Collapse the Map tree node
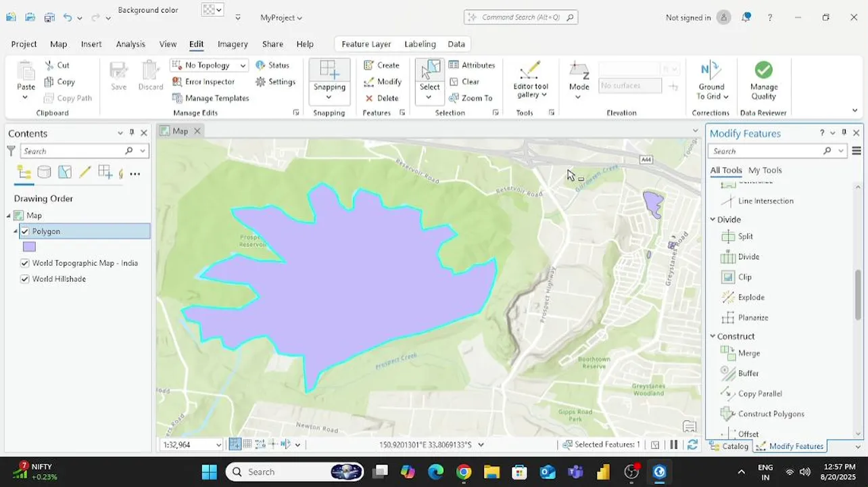This screenshot has height=487, width=868. pyautogui.click(x=8, y=215)
